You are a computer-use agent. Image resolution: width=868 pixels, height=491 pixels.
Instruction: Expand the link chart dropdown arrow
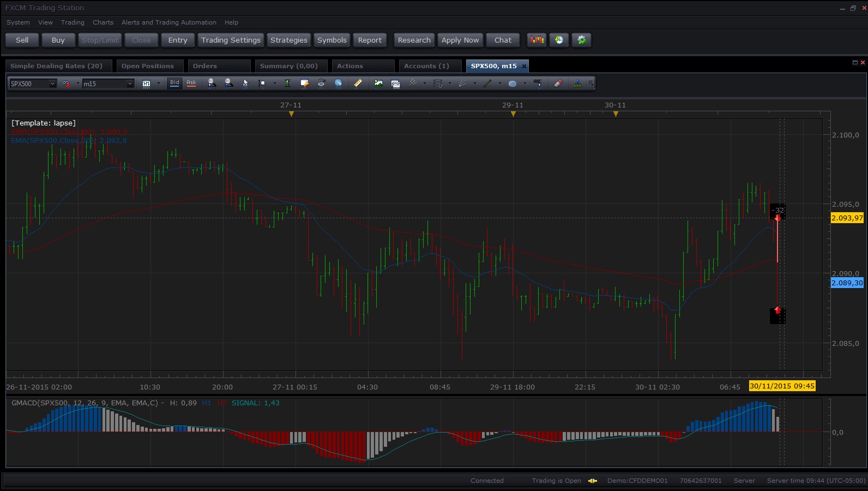[x=77, y=83]
